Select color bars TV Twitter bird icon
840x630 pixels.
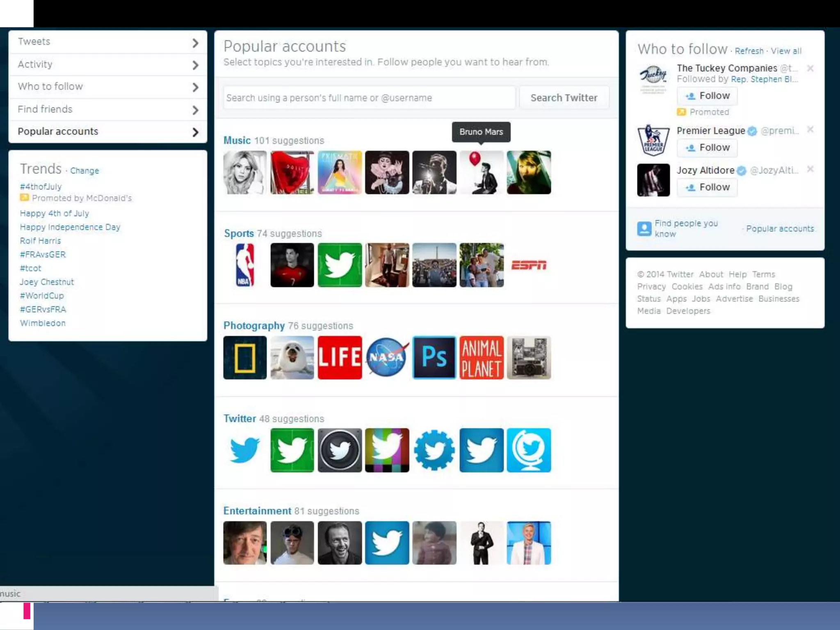(x=387, y=450)
